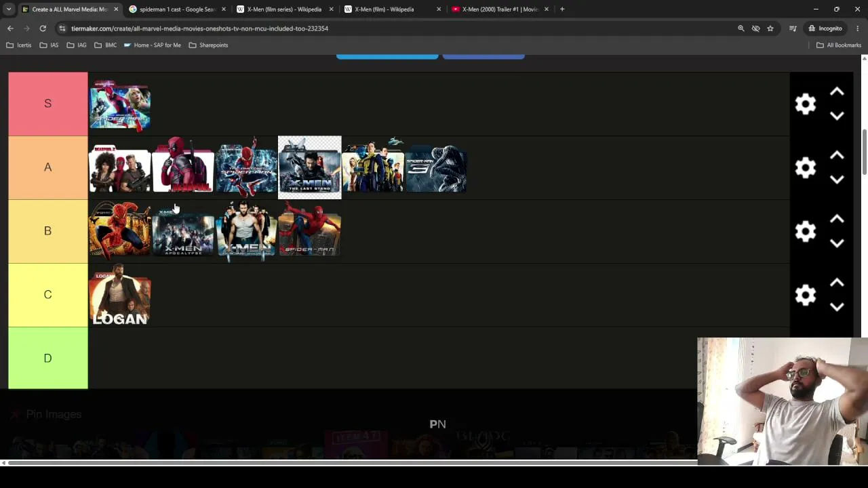Open the Sharepoints bookmark folder
868x488 pixels.
pyautogui.click(x=209, y=45)
